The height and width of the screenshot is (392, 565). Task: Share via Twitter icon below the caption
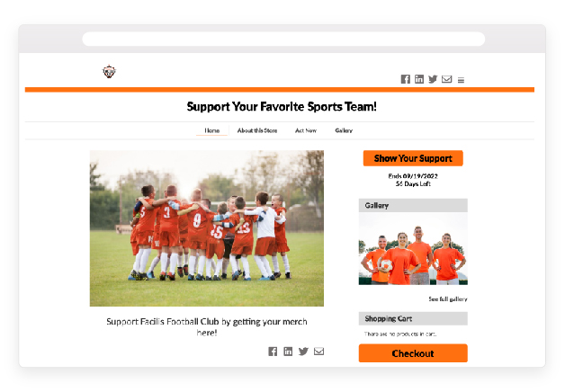pos(303,352)
